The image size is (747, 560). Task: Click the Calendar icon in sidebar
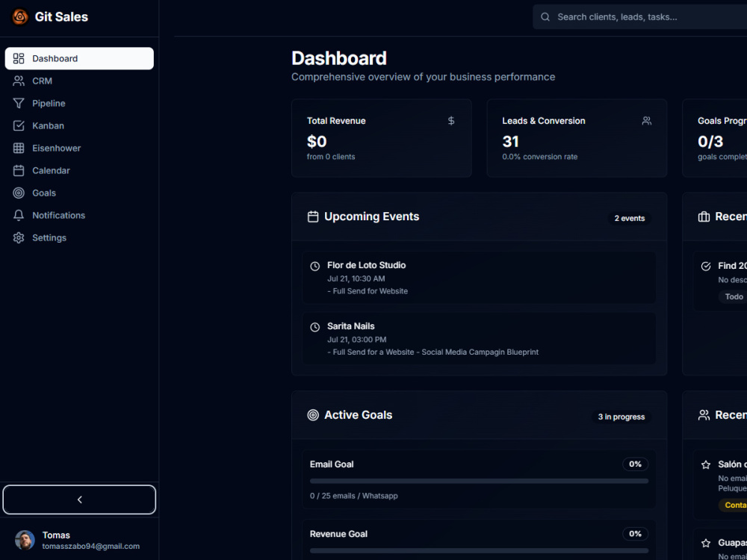[x=19, y=170]
